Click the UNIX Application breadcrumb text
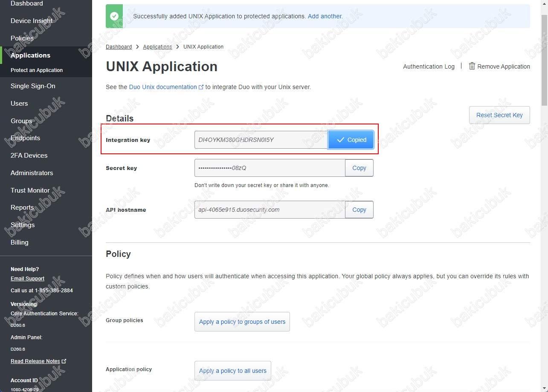The height and width of the screenshot is (392, 548). coord(203,47)
